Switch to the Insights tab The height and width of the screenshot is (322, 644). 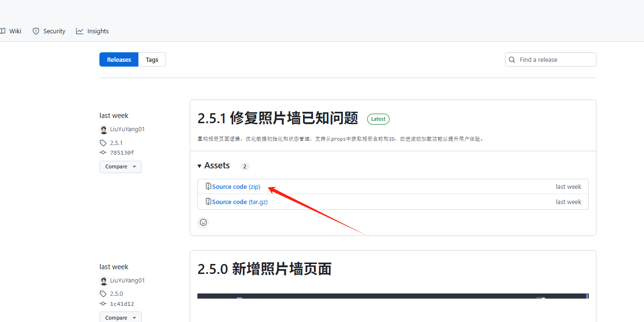pos(93,31)
